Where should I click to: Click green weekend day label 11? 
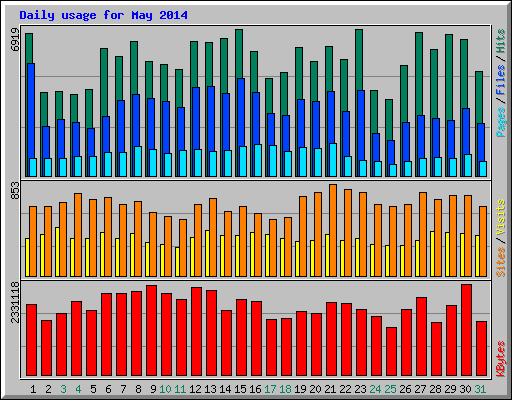180,389
